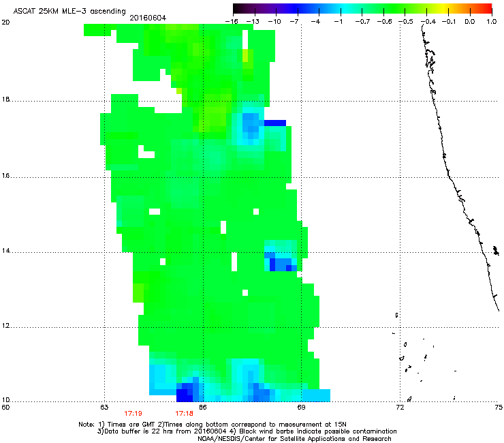
Task: Click the colorbar label -0.6
Action: [x=384, y=22]
